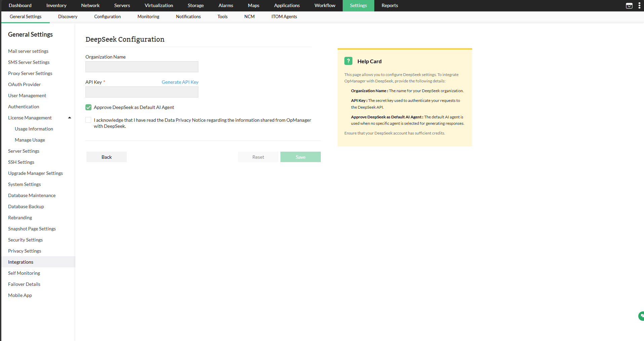
Task: Open Mobile App settings
Action: tap(20, 295)
